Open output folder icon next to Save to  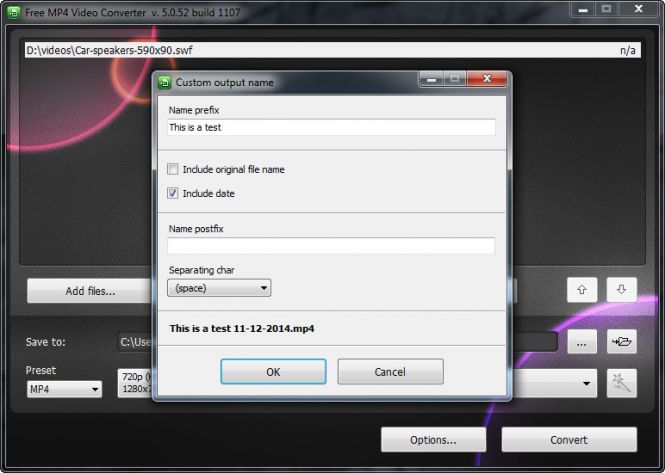pyautogui.click(x=621, y=341)
